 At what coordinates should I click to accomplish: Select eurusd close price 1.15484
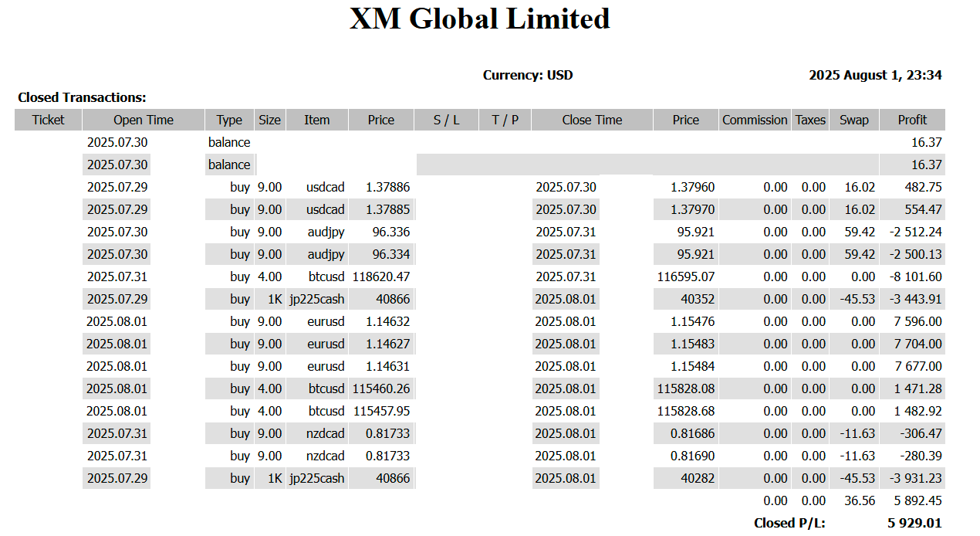[693, 366]
